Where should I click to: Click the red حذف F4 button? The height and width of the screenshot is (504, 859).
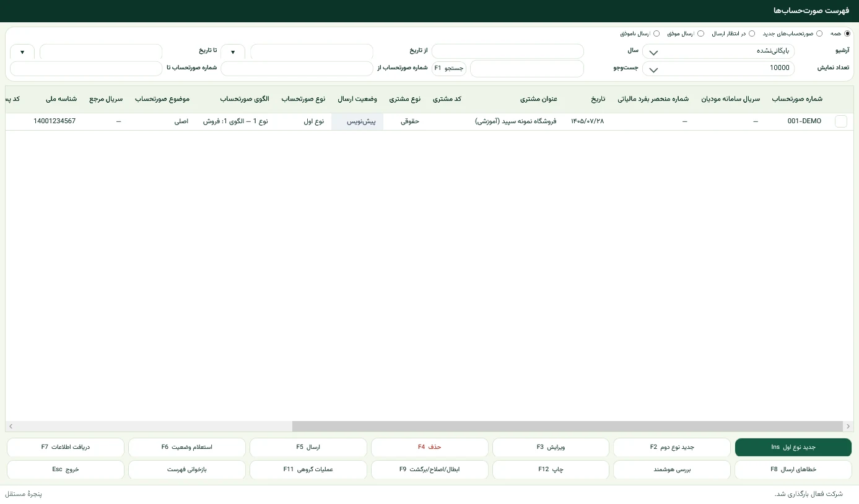click(429, 447)
